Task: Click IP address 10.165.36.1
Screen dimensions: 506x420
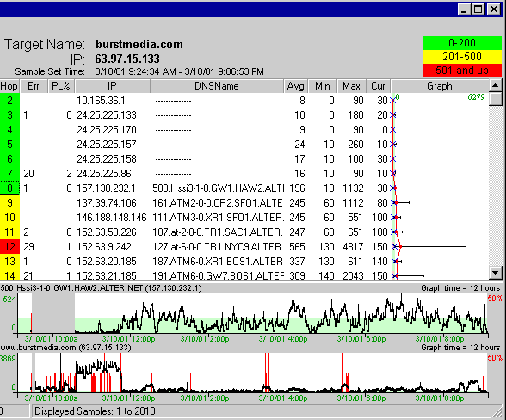Action: coord(101,101)
